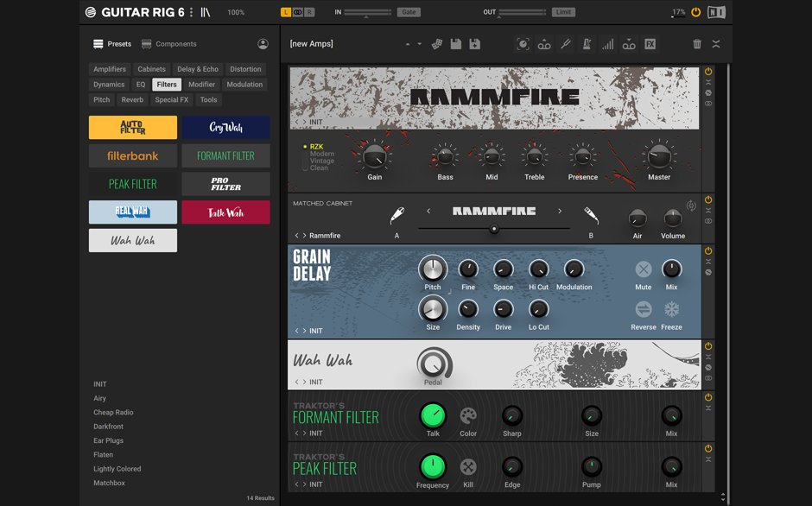812x506 pixels.
Task: Click the input level slider
Action: click(x=368, y=12)
